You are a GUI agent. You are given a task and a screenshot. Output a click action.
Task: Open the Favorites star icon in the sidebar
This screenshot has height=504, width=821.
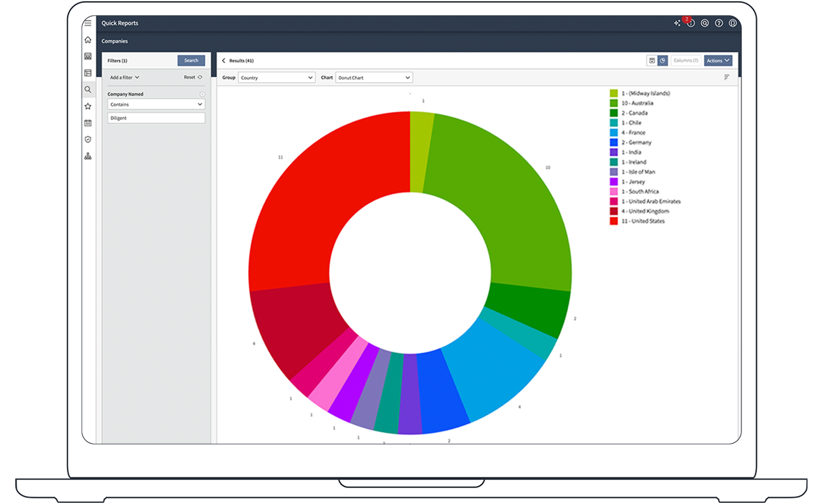click(x=88, y=107)
